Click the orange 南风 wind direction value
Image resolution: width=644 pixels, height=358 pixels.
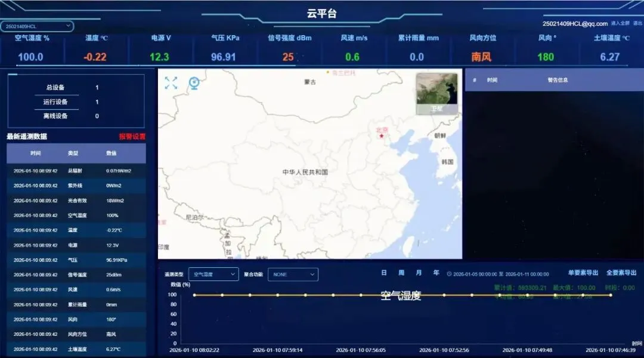pos(481,57)
